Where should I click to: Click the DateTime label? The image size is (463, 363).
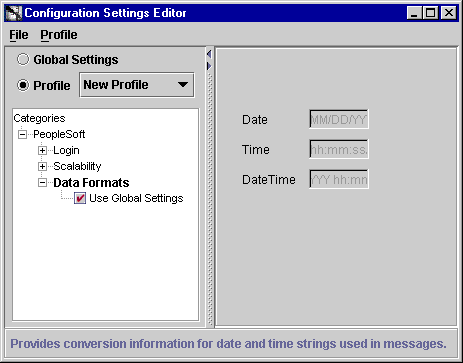coord(269,180)
